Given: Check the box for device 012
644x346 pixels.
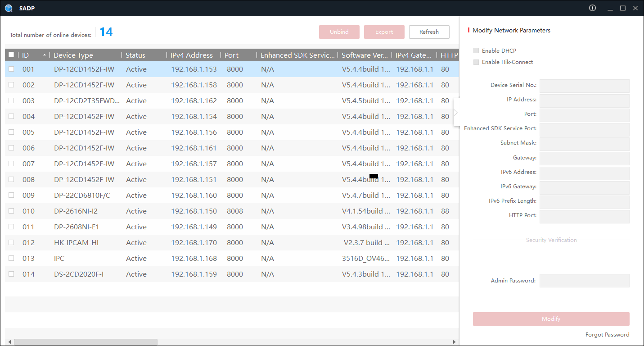Looking at the screenshot, I should (11, 242).
